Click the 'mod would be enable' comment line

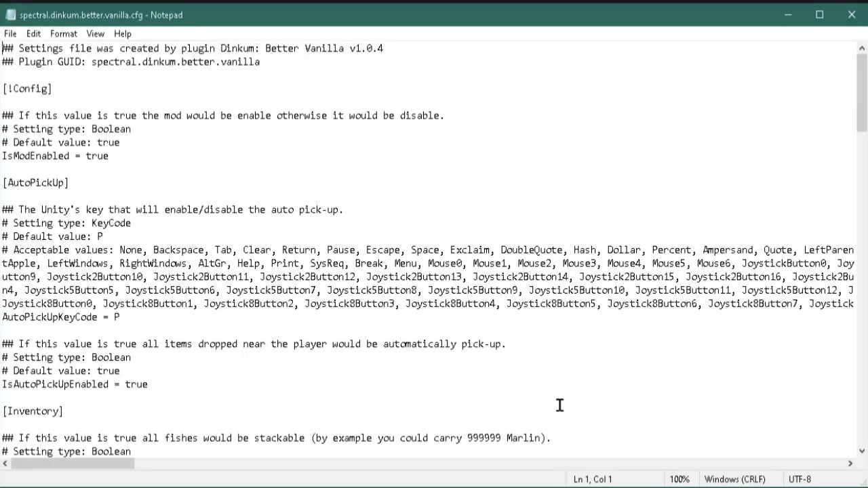click(223, 116)
